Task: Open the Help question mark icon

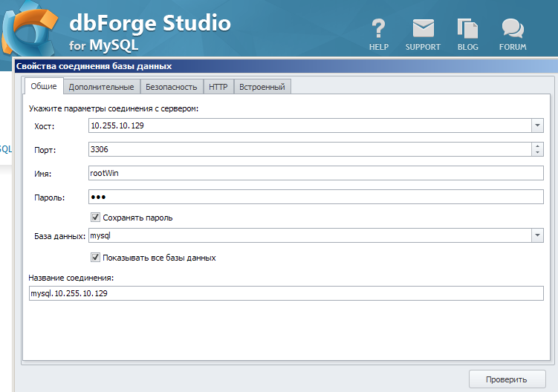Action: [378, 28]
